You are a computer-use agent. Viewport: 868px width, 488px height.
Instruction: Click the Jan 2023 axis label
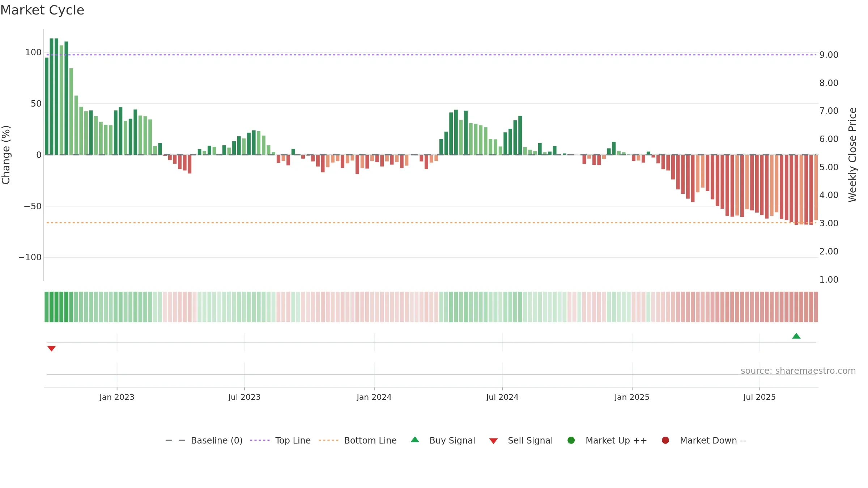117,397
